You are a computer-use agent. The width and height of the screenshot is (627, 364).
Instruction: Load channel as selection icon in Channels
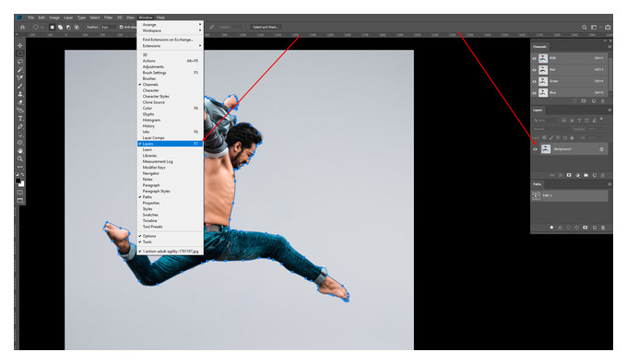click(x=574, y=101)
